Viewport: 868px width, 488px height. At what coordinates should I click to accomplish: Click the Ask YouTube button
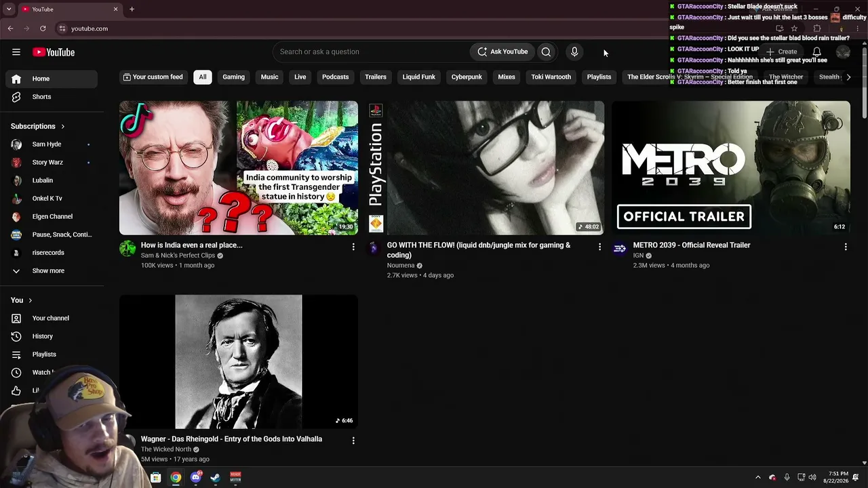tap(502, 52)
